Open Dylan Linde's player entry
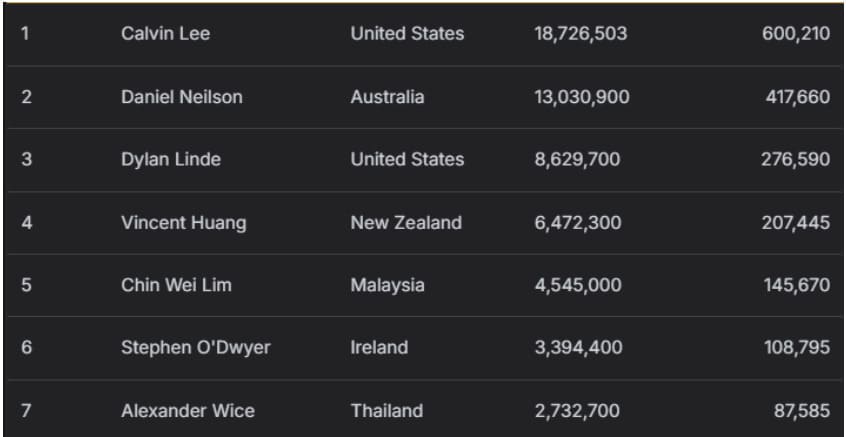 (170, 159)
